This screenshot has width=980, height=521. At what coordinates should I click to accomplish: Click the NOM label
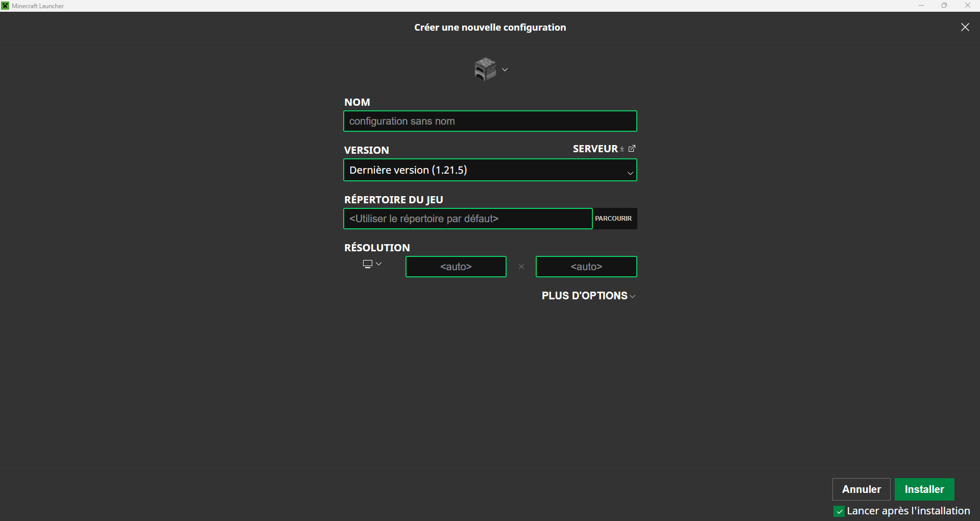357,102
